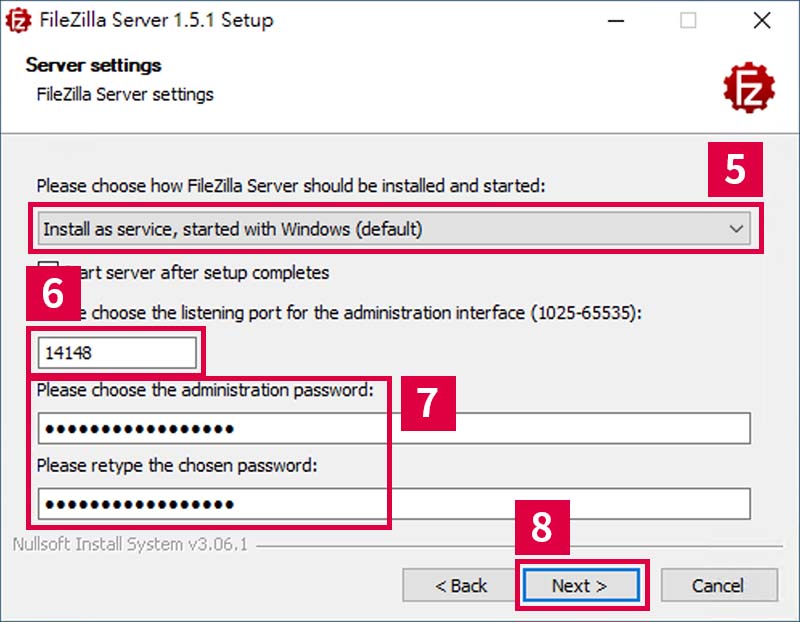Close the FileZilla Server Setup window
The image size is (800, 622).
pos(762,21)
